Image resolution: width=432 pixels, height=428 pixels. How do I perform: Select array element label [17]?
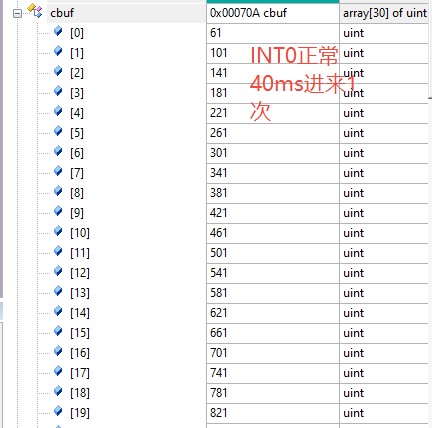click(80, 373)
